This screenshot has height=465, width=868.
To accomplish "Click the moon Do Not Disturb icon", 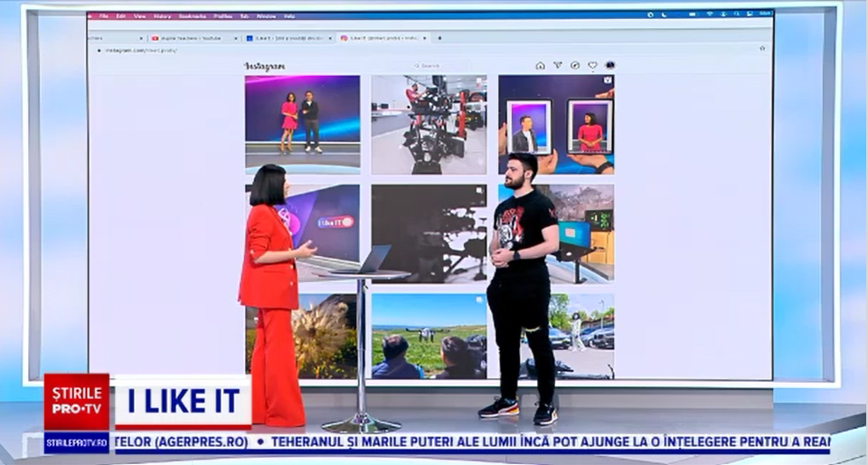I will tap(665, 15).
